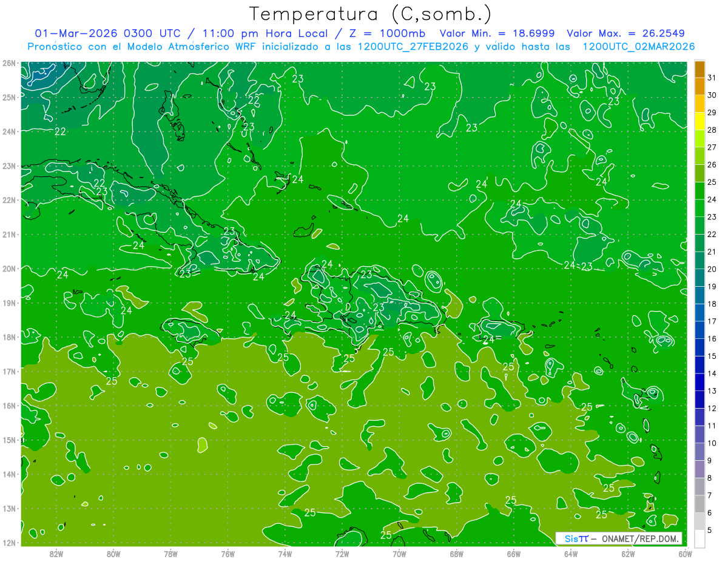
Task: Click initialization time "1200UTC_27FEB2026"
Action: [413, 47]
